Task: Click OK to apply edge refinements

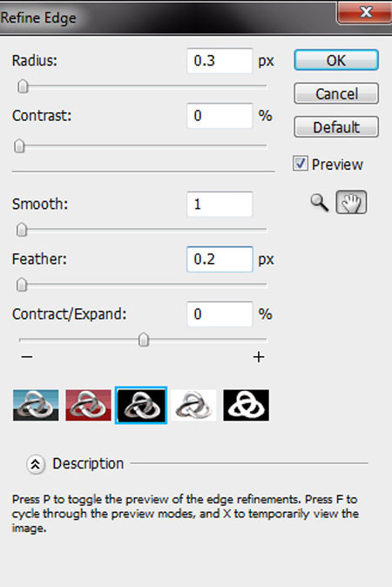Action: pyautogui.click(x=336, y=60)
